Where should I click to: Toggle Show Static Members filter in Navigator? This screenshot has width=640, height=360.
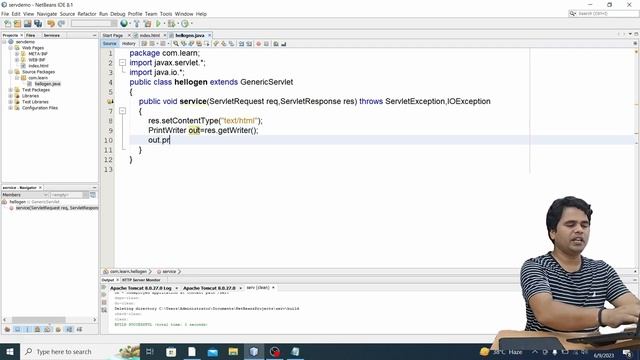(28, 329)
